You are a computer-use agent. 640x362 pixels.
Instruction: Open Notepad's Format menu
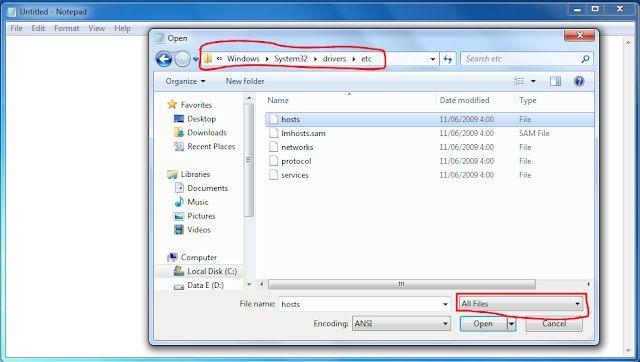[x=67, y=28]
